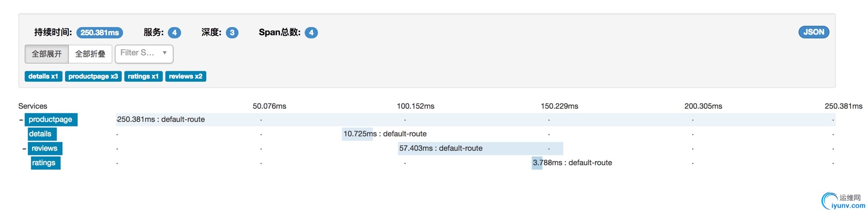Open the 10.725ms details span bar
Screen dimensions: 868x213
(x=357, y=134)
